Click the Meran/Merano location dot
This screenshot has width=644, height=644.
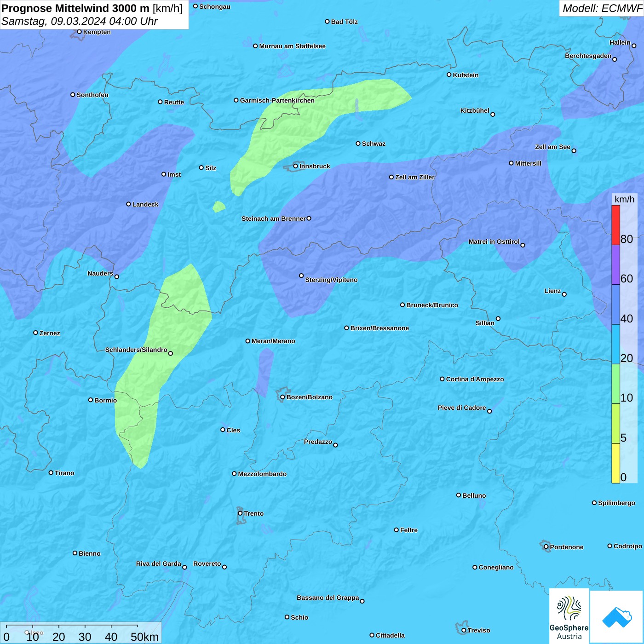coord(248,341)
